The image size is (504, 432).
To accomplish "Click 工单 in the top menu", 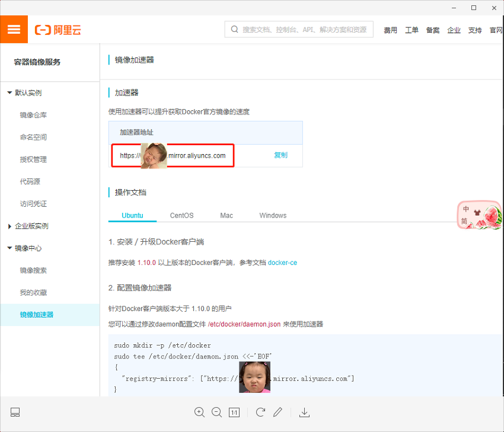I will click(x=412, y=29).
